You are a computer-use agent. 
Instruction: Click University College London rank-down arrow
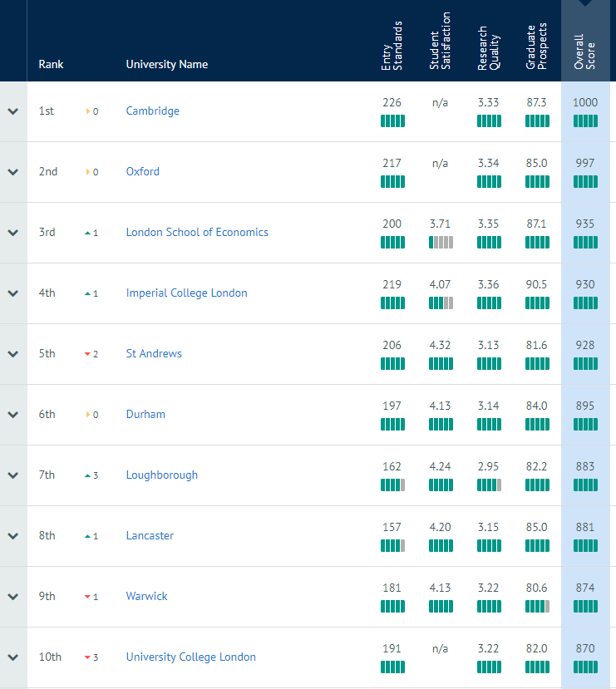click(x=87, y=657)
